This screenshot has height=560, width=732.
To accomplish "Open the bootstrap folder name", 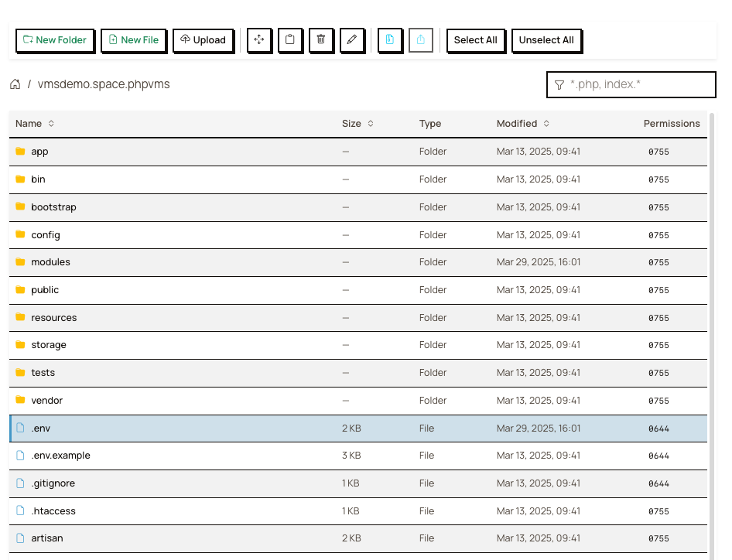I will click(53, 207).
